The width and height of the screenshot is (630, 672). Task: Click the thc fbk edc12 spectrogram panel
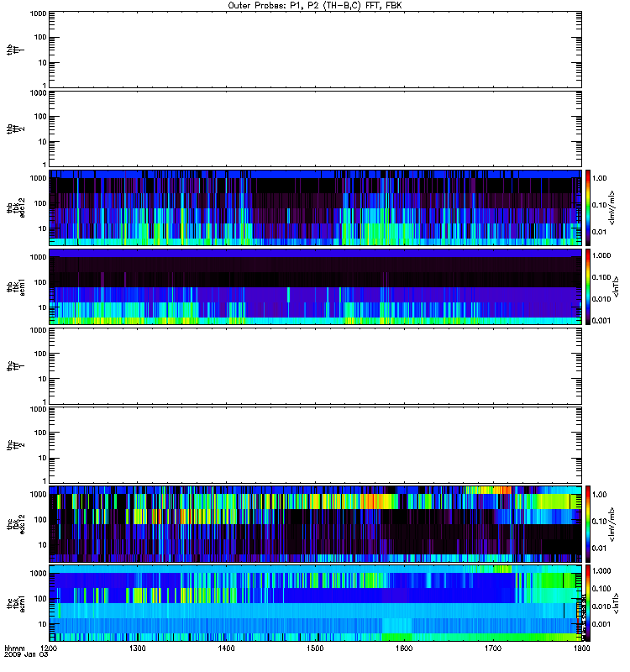(x=315, y=523)
